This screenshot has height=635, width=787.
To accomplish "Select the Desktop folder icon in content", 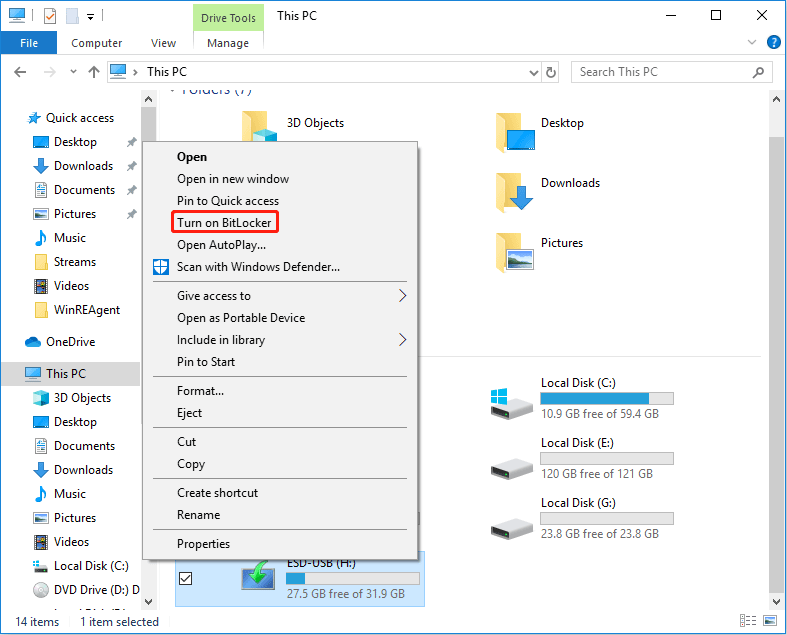I will click(x=515, y=133).
